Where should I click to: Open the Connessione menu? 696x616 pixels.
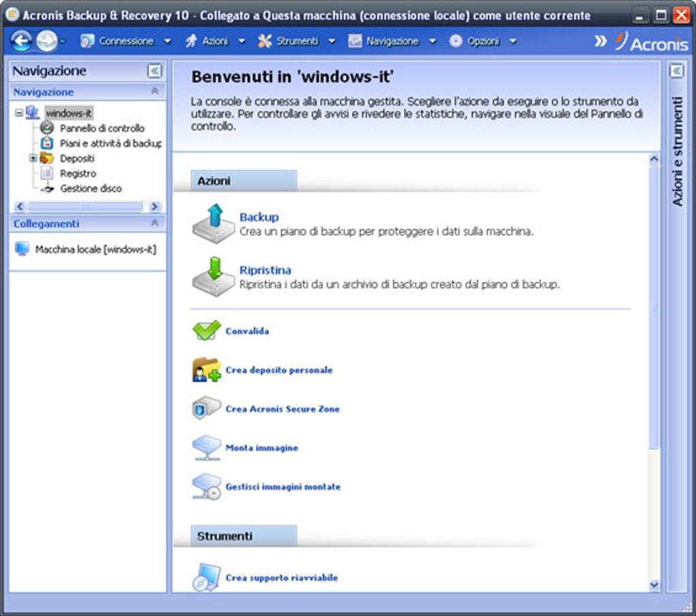(123, 40)
